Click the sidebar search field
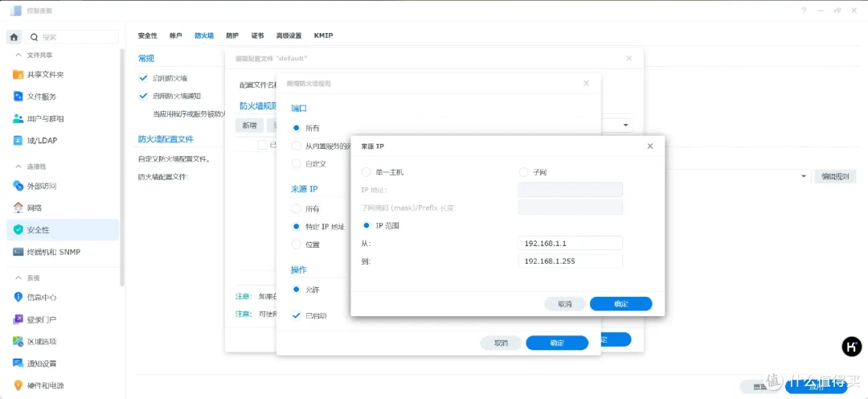The width and height of the screenshot is (868, 399). 72,37
